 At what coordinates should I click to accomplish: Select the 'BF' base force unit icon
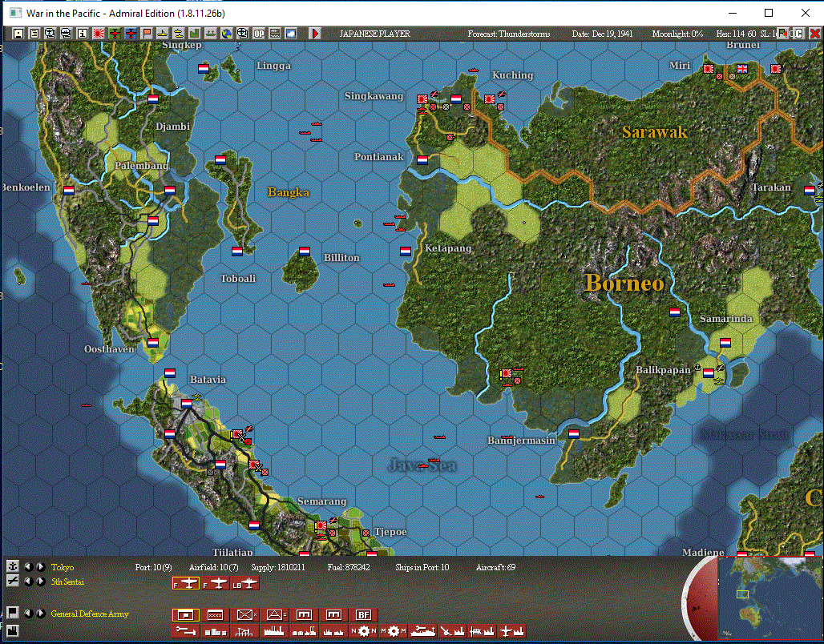363,615
